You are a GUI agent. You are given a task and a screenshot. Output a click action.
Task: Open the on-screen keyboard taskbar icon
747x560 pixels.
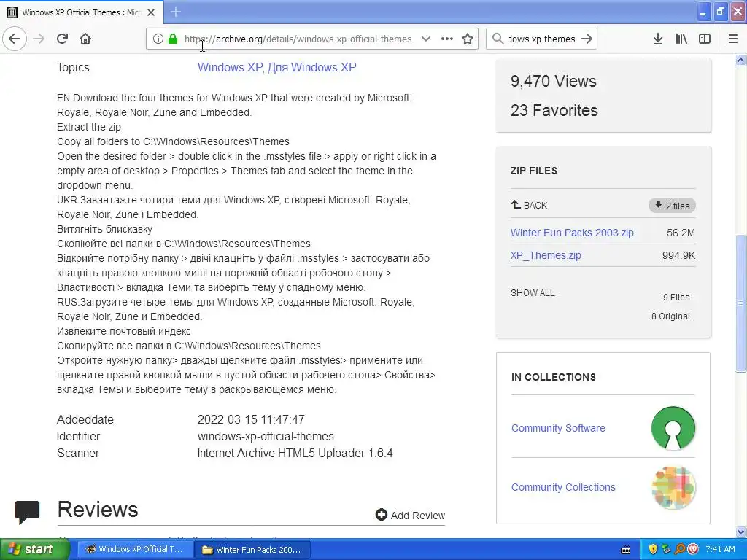pos(626,550)
